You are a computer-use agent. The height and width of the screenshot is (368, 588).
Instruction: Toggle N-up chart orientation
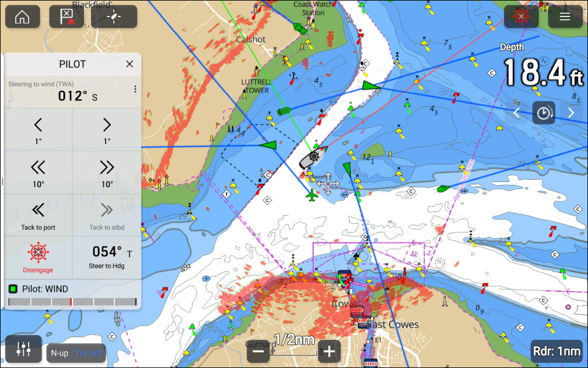59,353
